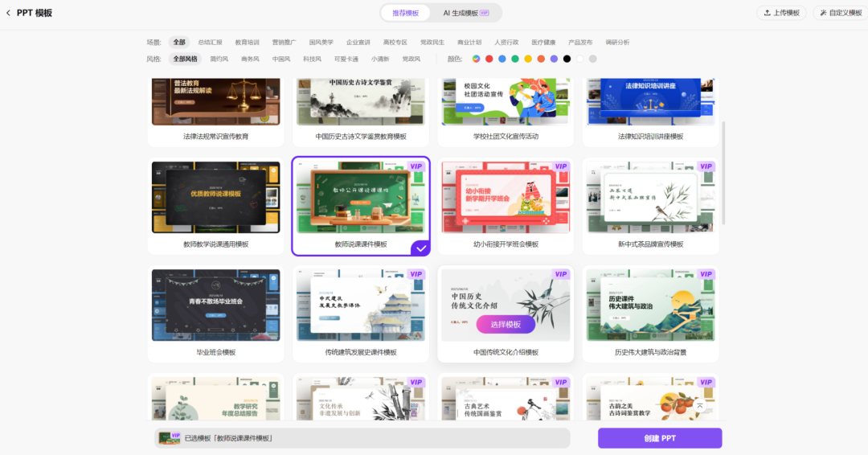Choose the 新中式茶品牌宣传模板 thumbnail
This screenshot has height=455, width=868.
(651, 198)
